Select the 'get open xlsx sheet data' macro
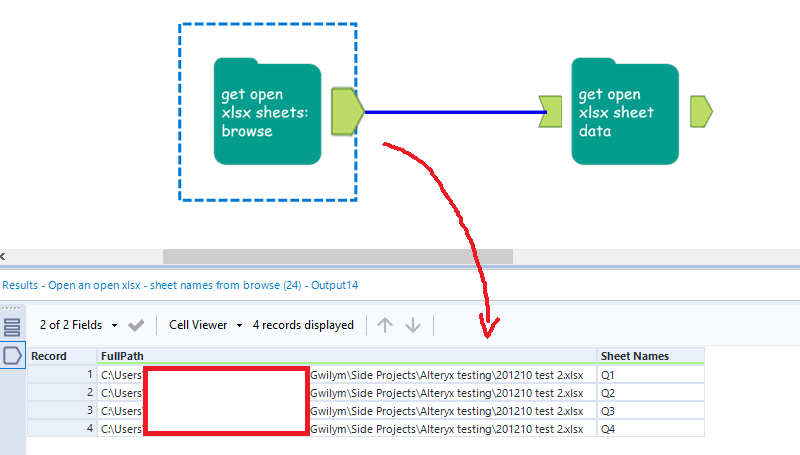This screenshot has width=800, height=455. [x=625, y=112]
